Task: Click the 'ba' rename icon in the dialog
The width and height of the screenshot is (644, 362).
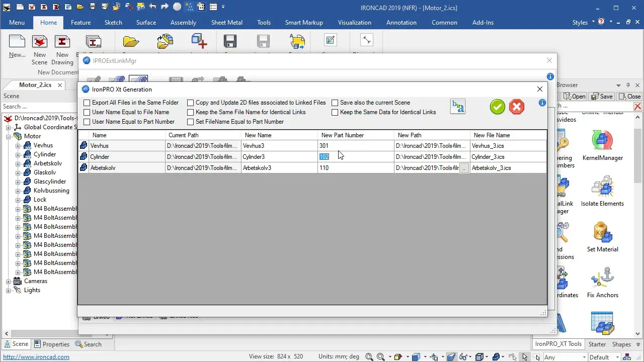Action: tap(458, 107)
